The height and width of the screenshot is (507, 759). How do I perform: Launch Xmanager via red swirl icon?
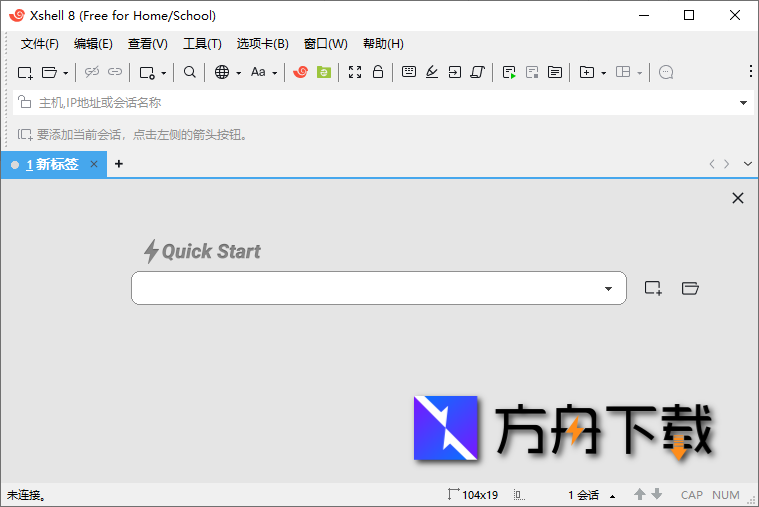pyautogui.click(x=301, y=72)
